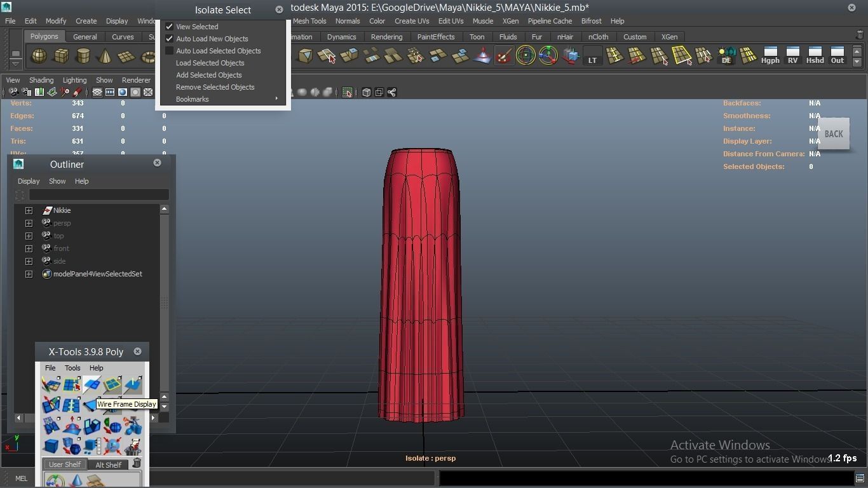Open the Hypergraph via Hgph shelf icon

click(x=770, y=55)
